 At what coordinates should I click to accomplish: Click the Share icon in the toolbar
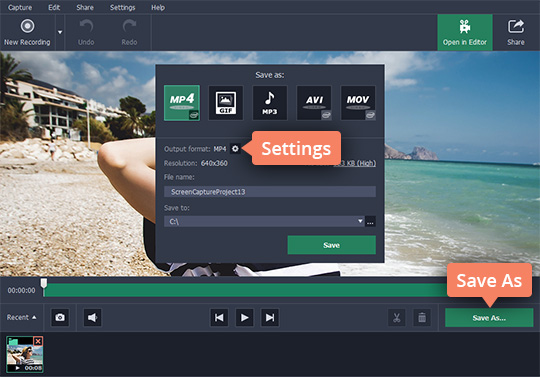tap(516, 33)
